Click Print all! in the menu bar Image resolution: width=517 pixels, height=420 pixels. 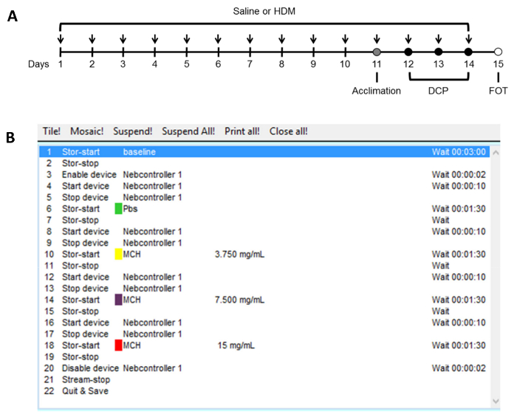(x=242, y=131)
